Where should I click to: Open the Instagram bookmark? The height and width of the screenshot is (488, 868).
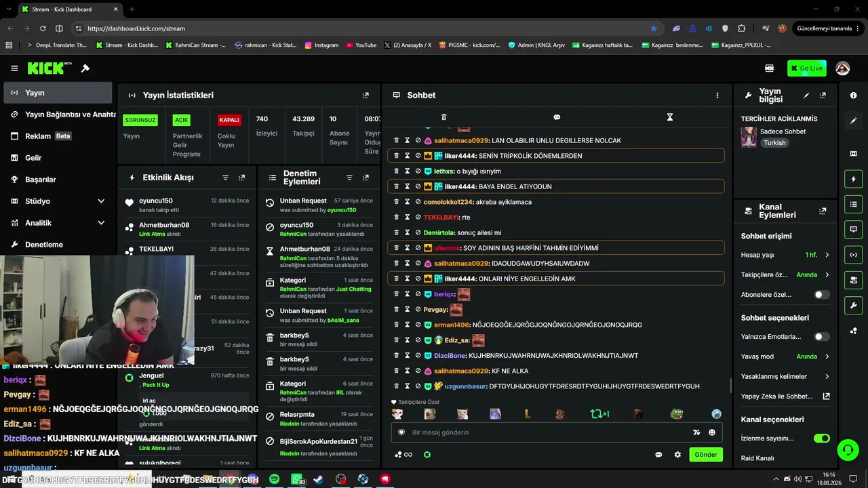pos(321,45)
